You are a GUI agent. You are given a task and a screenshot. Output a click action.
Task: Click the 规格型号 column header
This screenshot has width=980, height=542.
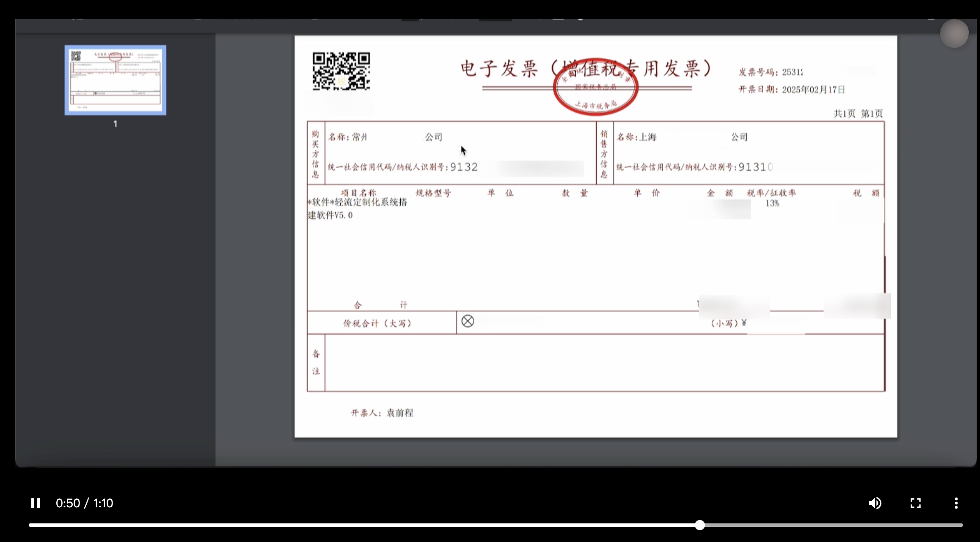(x=433, y=193)
